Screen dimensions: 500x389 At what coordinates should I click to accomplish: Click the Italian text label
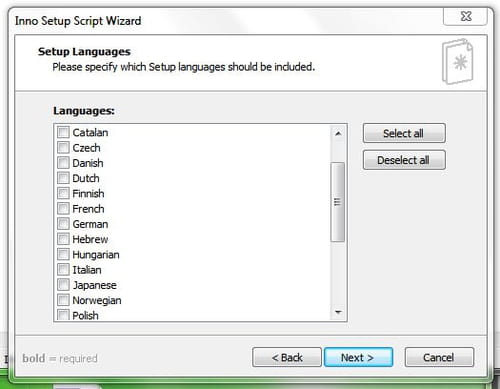coord(87,270)
